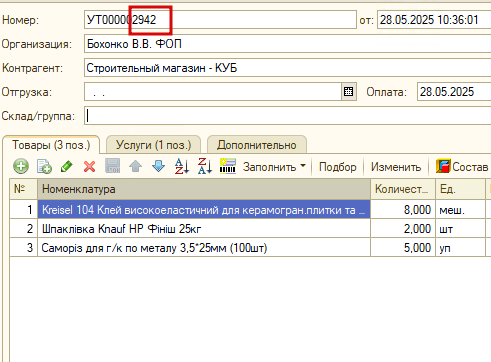Click quantity cell 5,000
The width and height of the screenshot is (491, 362).
click(x=403, y=248)
